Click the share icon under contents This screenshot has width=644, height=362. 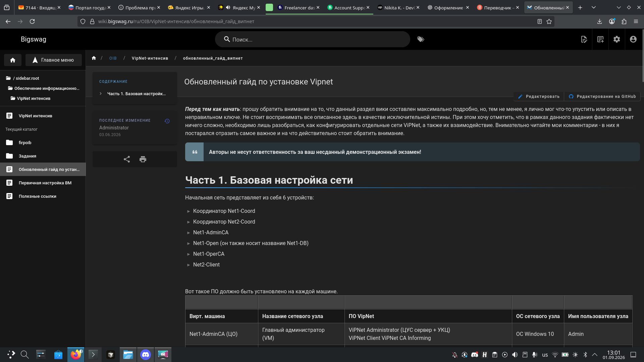tap(127, 159)
